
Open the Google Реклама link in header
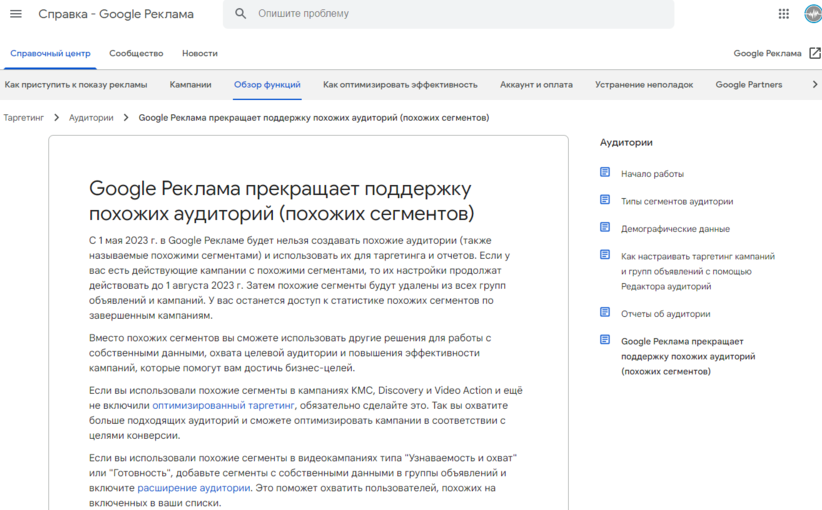point(767,53)
